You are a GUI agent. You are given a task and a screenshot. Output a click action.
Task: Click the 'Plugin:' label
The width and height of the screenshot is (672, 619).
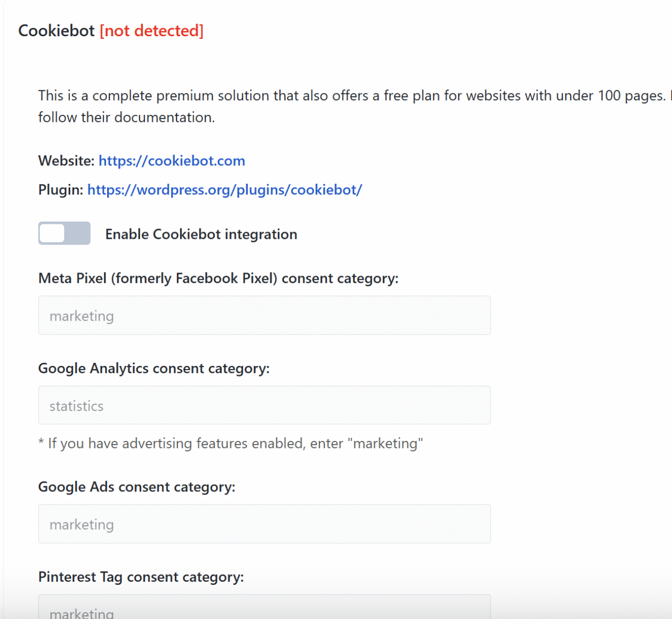pos(61,190)
